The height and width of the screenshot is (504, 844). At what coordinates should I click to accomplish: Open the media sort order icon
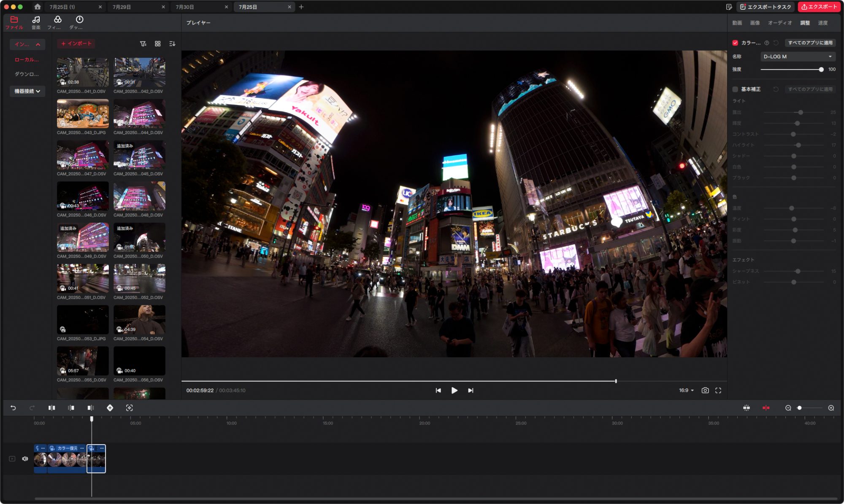[172, 44]
